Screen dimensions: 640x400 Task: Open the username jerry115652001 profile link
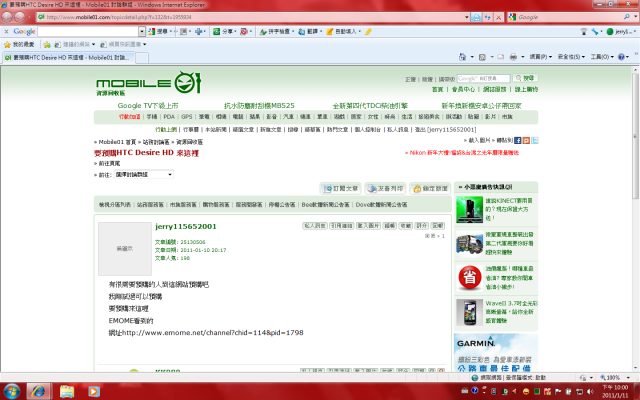[x=186, y=227]
